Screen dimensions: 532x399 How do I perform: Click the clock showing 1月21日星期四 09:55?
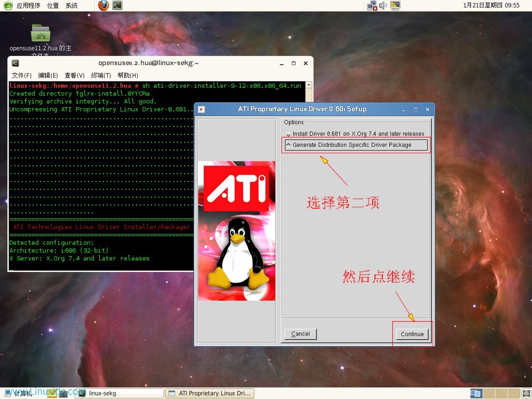coord(491,6)
